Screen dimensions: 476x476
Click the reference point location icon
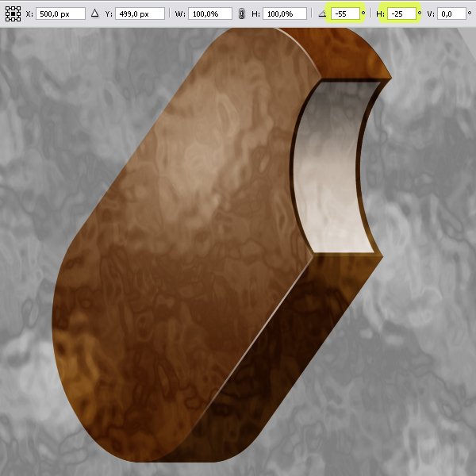tap(13, 14)
